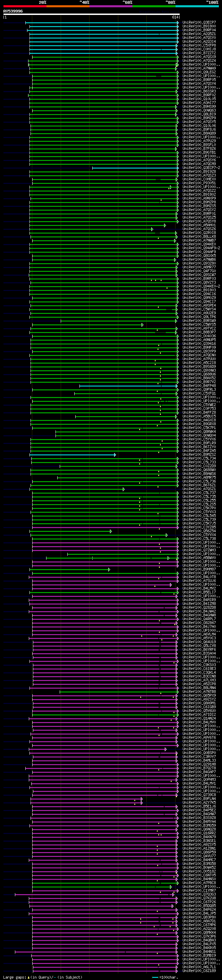Select the UniRef100_C1YMR7 label

pyautogui.click(x=199, y=890)
